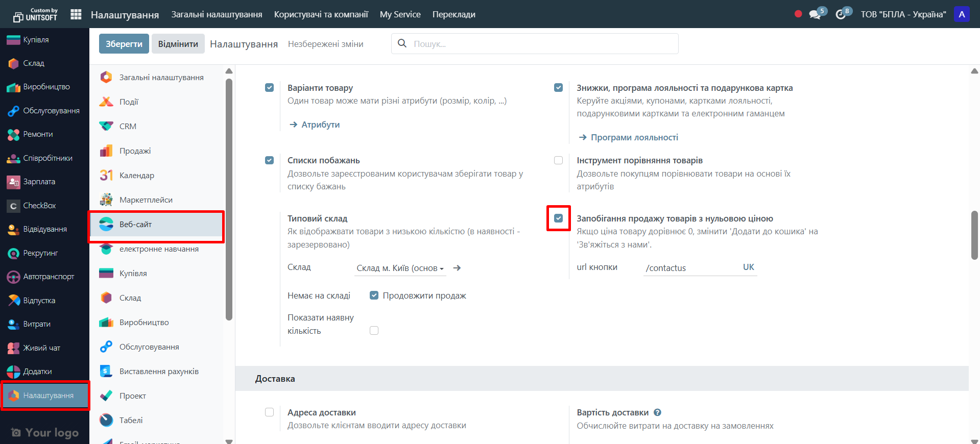Image resolution: width=980 pixels, height=444 pixels.
Task: Open the apps grid menu icon
Action: pos(76,14)
